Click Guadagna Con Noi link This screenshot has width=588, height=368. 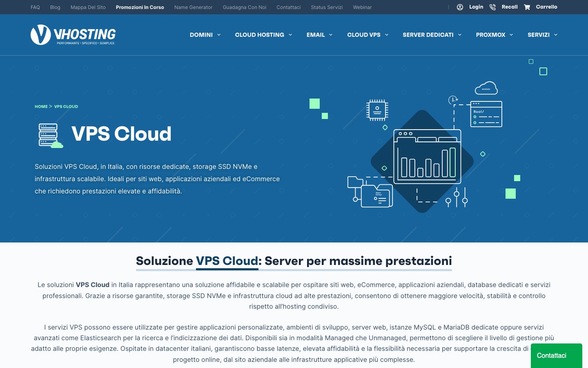click(x=245, y=7)
